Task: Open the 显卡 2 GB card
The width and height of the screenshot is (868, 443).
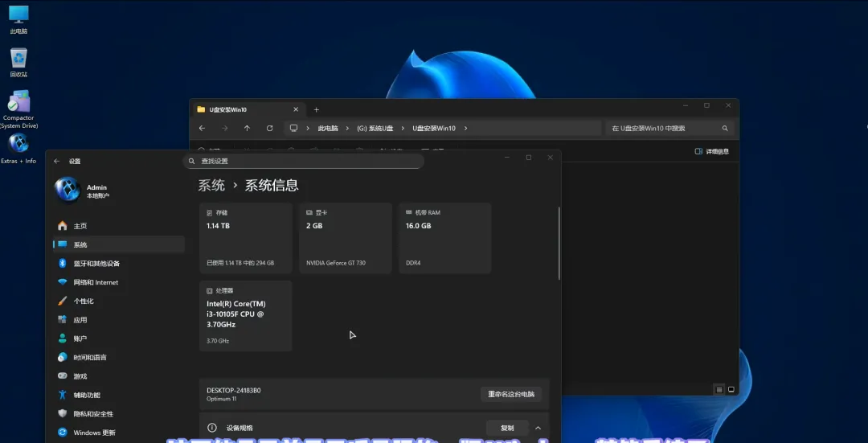Action: click(x=346, y=238)
